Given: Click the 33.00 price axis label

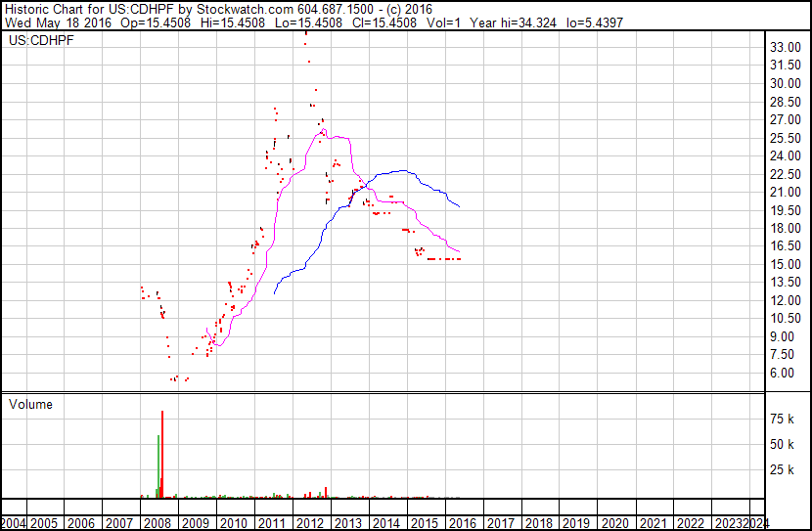Looking at the screenshot, I should click(x=787, y=47).
